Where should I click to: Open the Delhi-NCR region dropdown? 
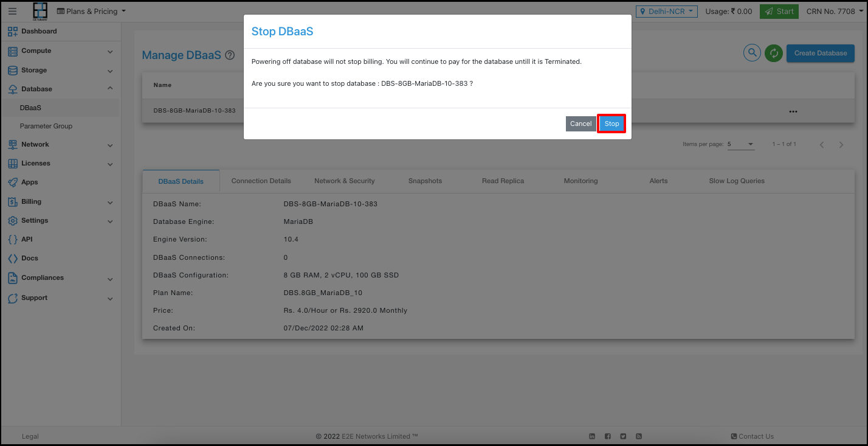666,11
